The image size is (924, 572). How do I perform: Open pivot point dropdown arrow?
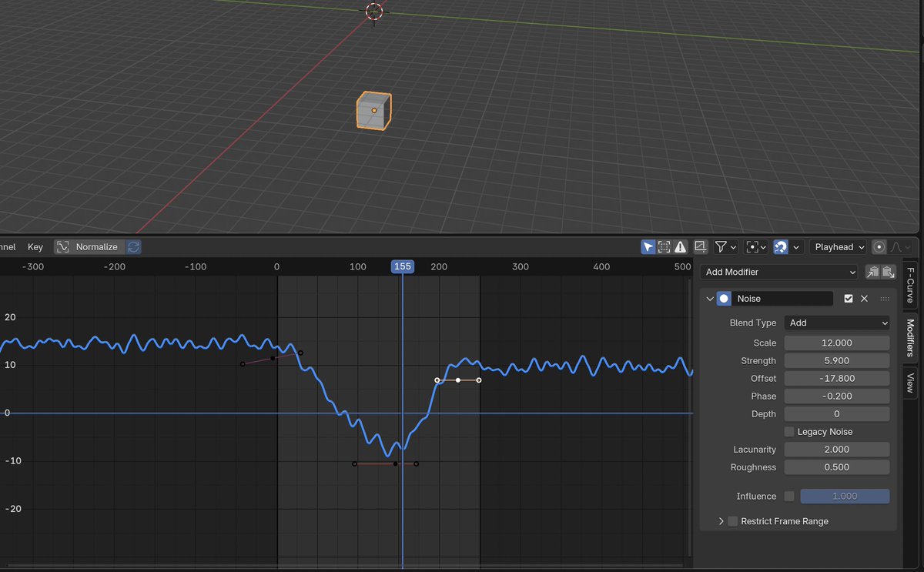[x=764, y=247]
